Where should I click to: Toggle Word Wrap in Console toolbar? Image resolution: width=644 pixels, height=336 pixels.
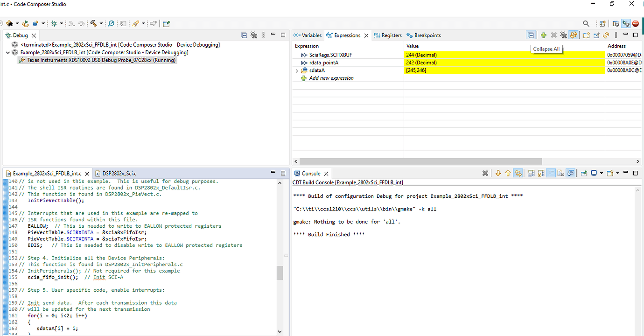551,173
